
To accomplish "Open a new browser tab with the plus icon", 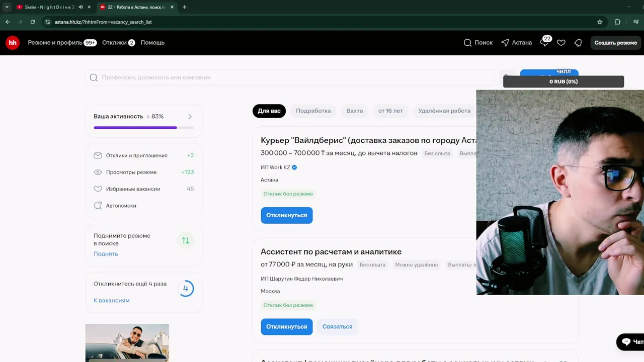I will pos(185,7).
